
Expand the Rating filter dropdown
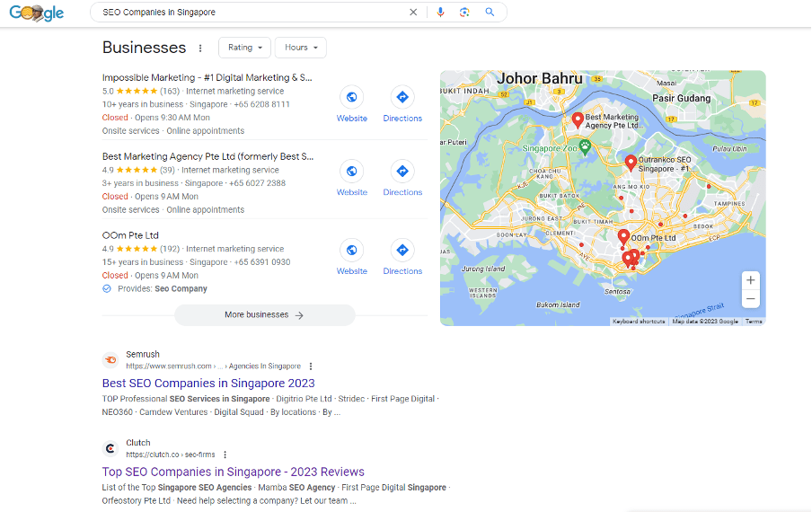244,48
